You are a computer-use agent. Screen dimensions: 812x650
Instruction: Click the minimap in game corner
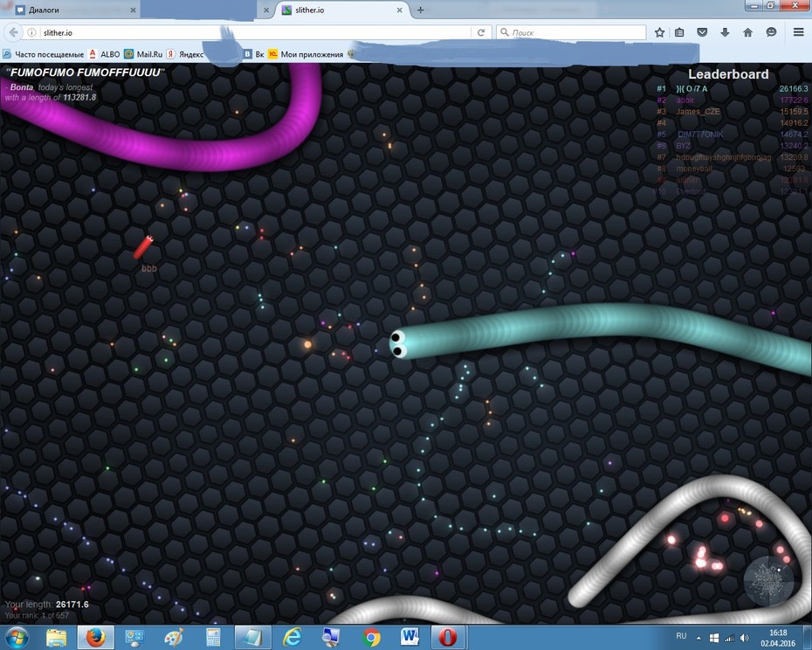[768, 580]
